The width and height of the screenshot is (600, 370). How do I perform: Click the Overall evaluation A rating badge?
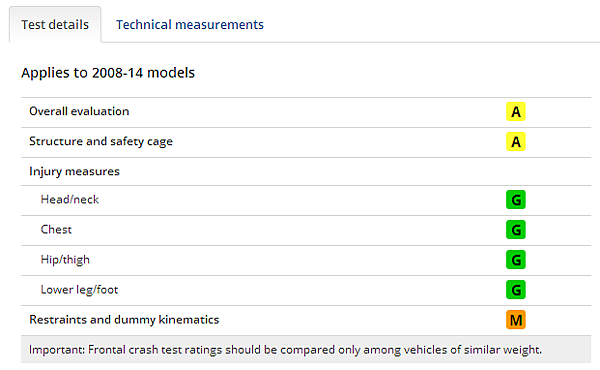tap(515, 112)
